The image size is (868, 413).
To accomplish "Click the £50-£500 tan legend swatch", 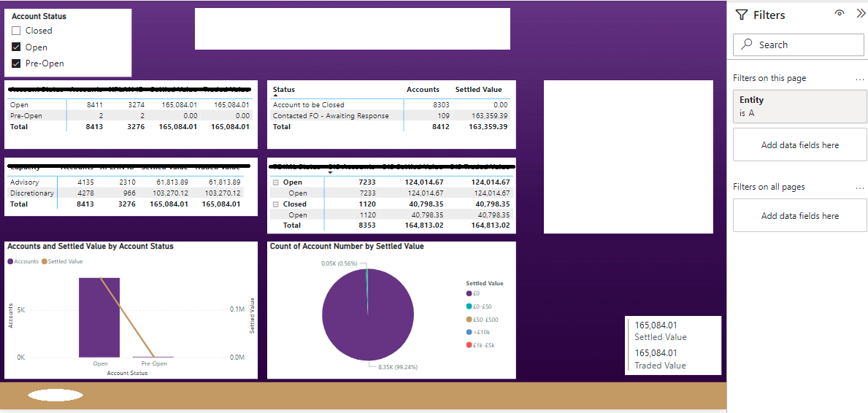I will (469, 320).
